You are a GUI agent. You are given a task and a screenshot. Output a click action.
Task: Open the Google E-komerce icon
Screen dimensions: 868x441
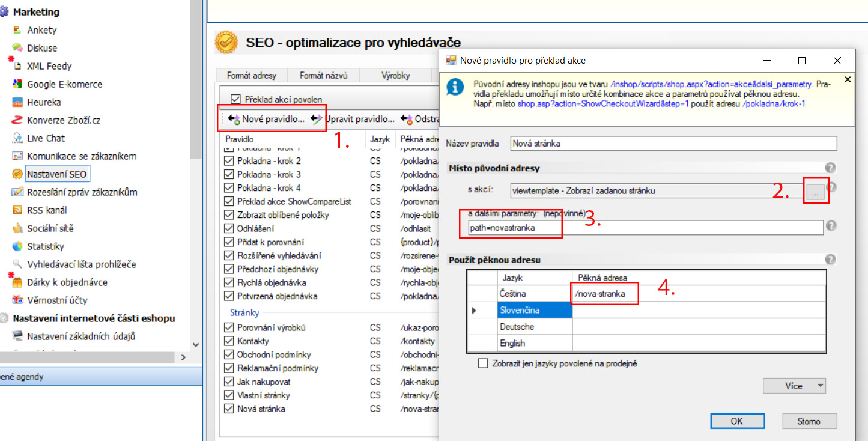pos(17,84)
